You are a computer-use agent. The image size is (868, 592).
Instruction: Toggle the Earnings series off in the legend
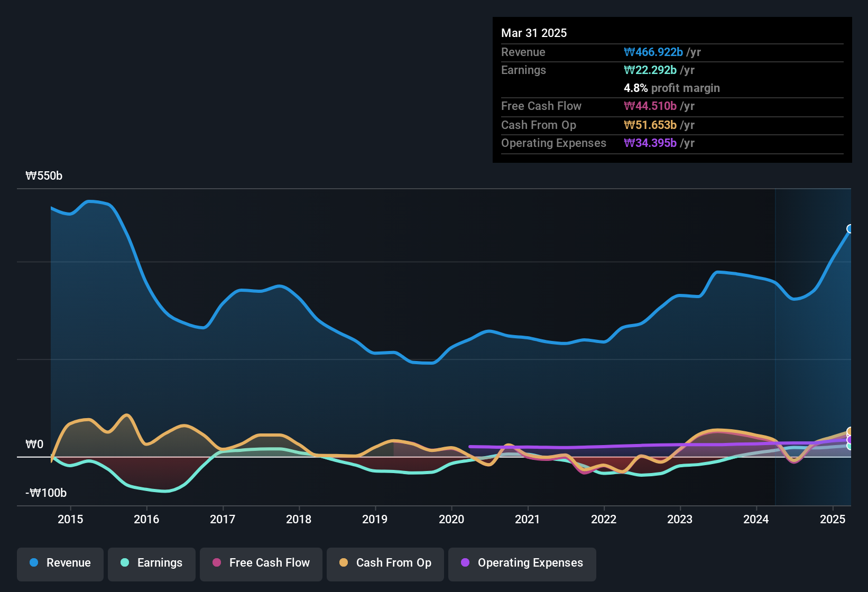(151, 563)
